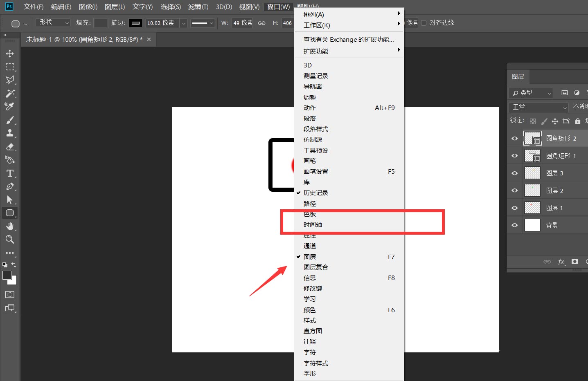The height and width of the screenshot is (381, 588).
Task: Click the stroke color swatch
Action: (135, 23)
